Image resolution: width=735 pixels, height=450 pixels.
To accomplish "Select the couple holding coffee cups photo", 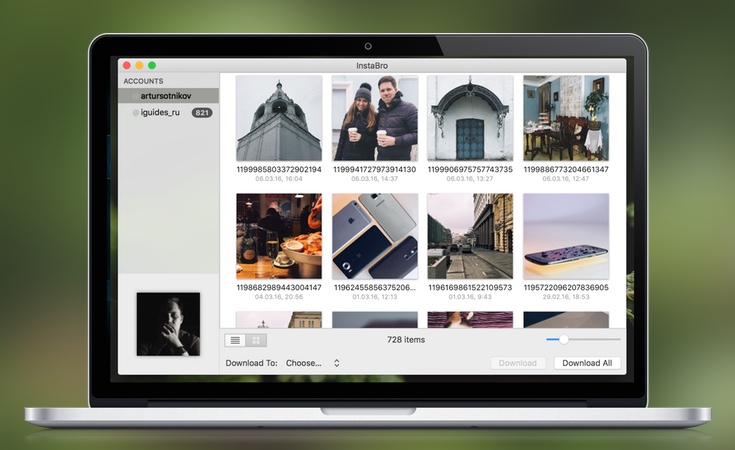I will click(374, 118).
